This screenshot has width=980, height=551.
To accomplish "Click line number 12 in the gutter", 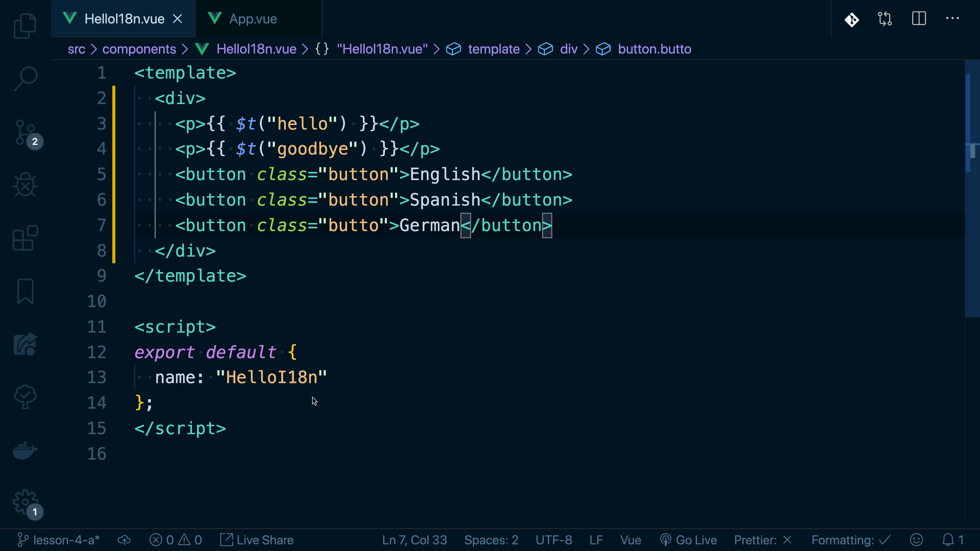I will [97, 352].
